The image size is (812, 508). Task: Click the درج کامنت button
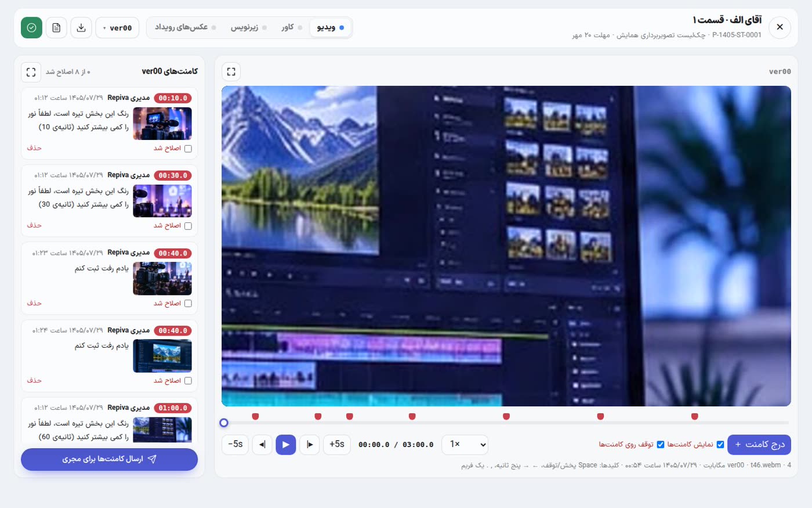click(x=759, y=445)
